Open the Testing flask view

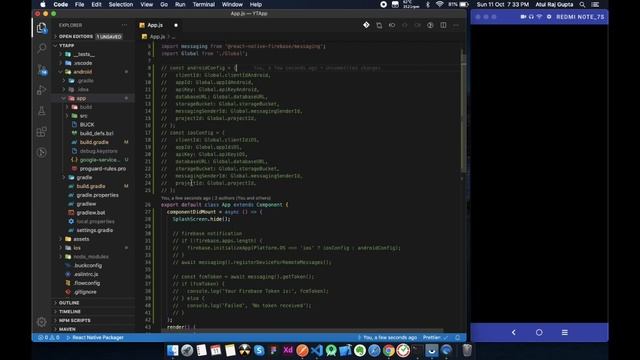tap(42, 111)
